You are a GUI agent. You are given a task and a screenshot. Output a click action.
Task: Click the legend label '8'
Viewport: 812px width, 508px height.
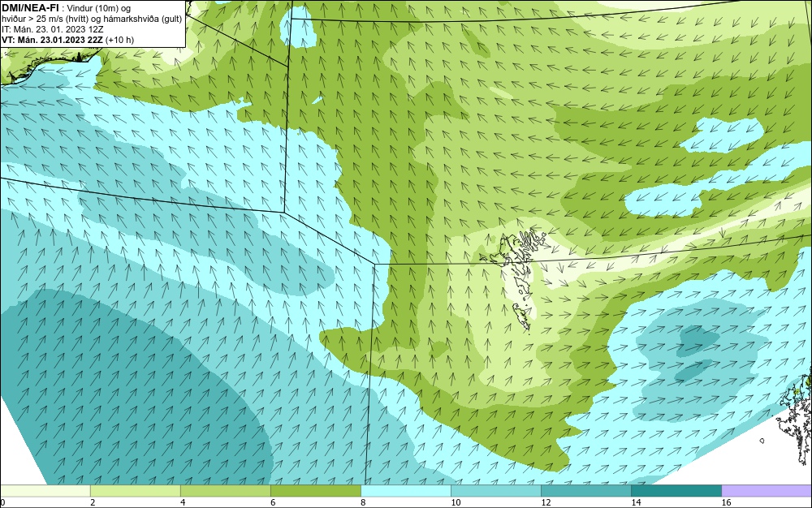tap(363, 502)
